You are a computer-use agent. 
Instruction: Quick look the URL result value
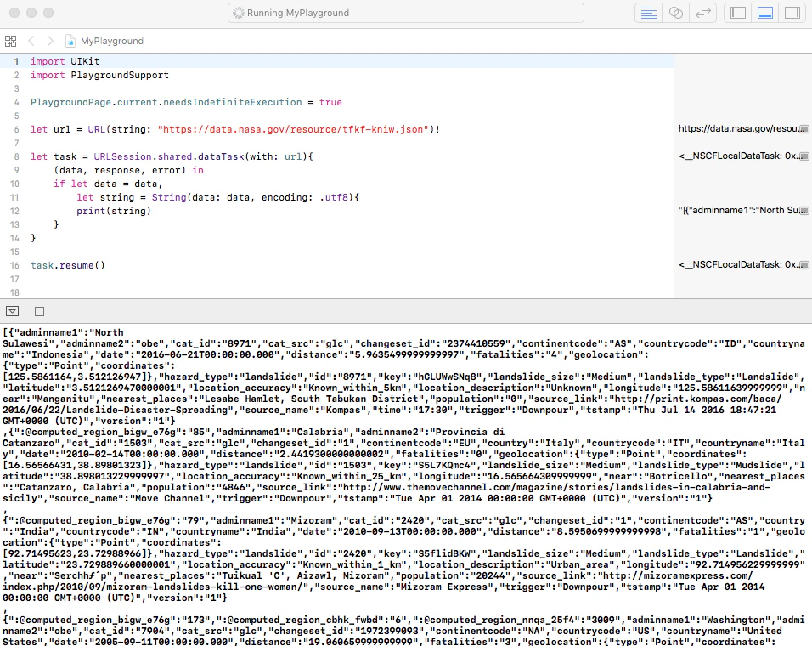[x=804, y=129]
